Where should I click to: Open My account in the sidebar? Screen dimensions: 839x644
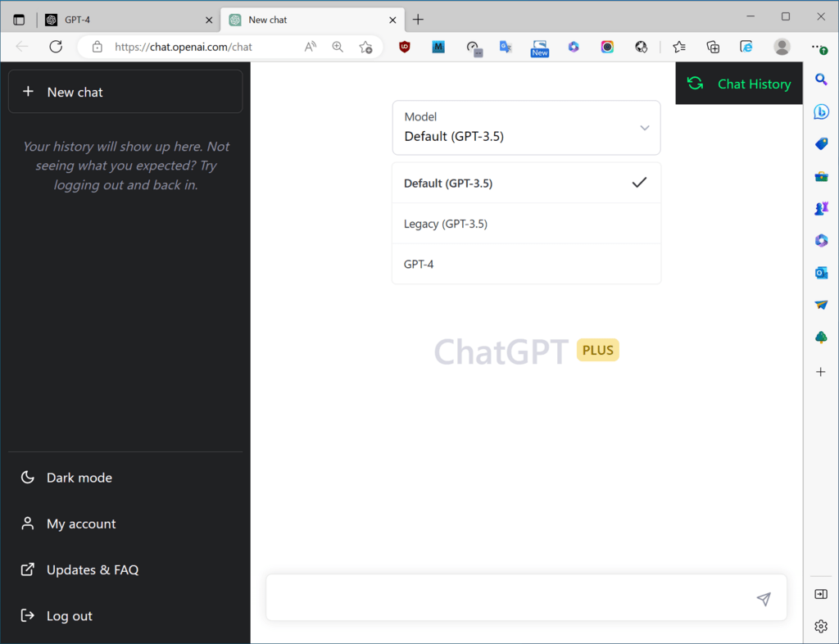click(125, 524)
